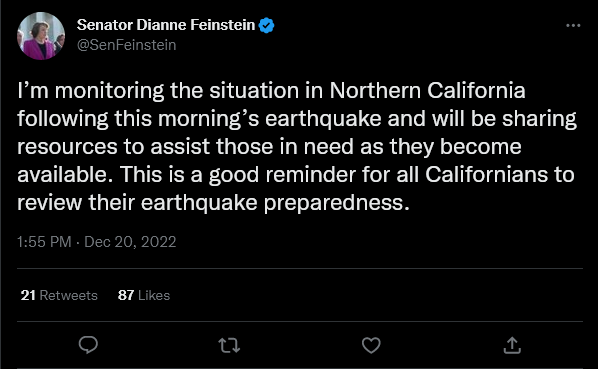Open the share upload arrow icon
598x369 pixels.
pyautogui.click(x=512, y=345)
